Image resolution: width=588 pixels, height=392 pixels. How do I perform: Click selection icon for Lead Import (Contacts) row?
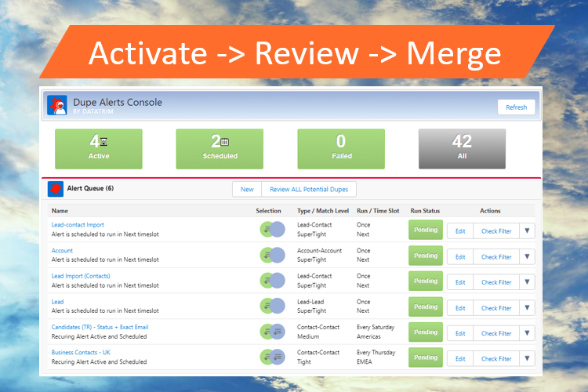pyautogui.click(x=273, y=281)
